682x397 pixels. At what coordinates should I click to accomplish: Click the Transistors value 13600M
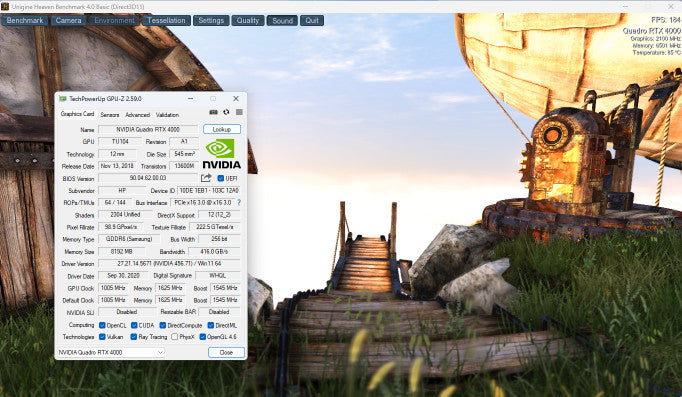(184, 166)
